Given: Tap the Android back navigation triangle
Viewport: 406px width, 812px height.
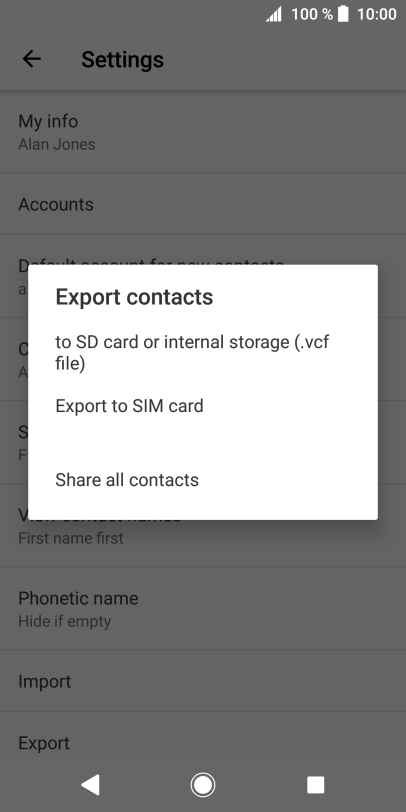Looking at the screenshot, I should pos(91,785).
